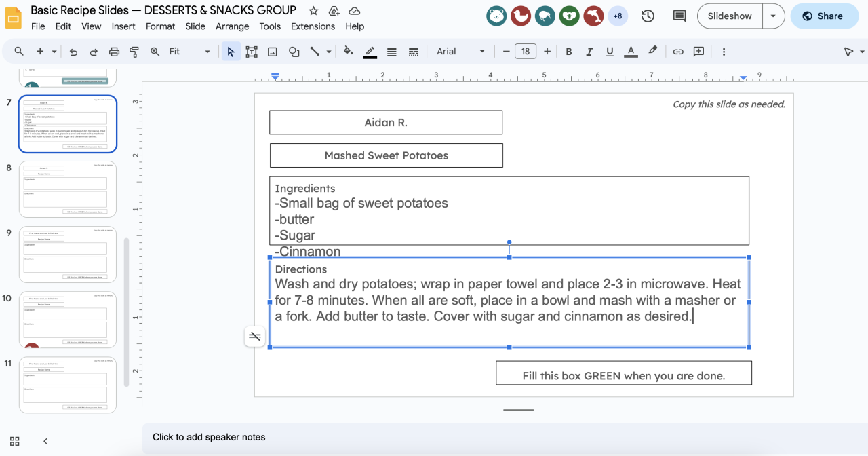Select slide 10 thumbnail
868x456 pixels.
(x=68, y=320)
